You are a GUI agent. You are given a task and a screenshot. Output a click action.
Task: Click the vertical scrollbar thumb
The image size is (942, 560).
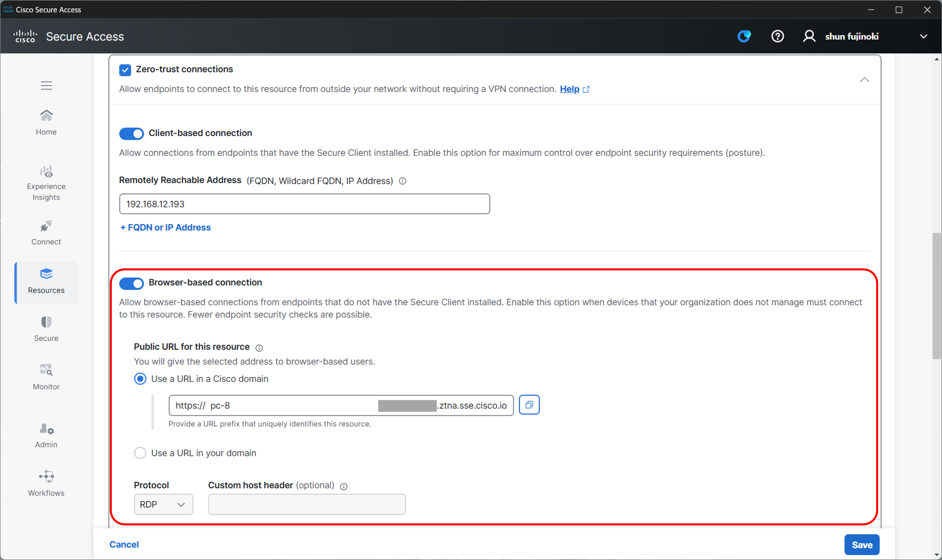pyautogui.click(x=936, y=296)
